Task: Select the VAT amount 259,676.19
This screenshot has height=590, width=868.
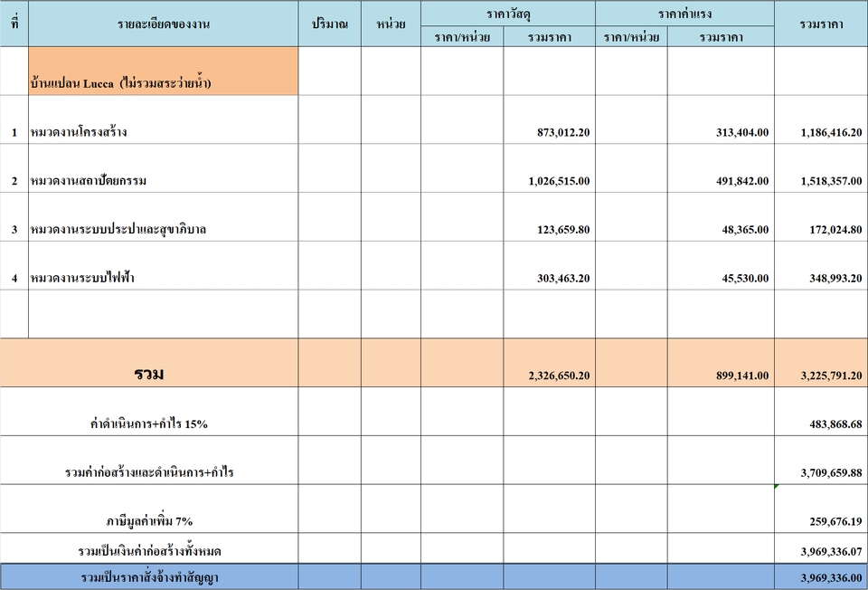Action: (x=835, y=521)
